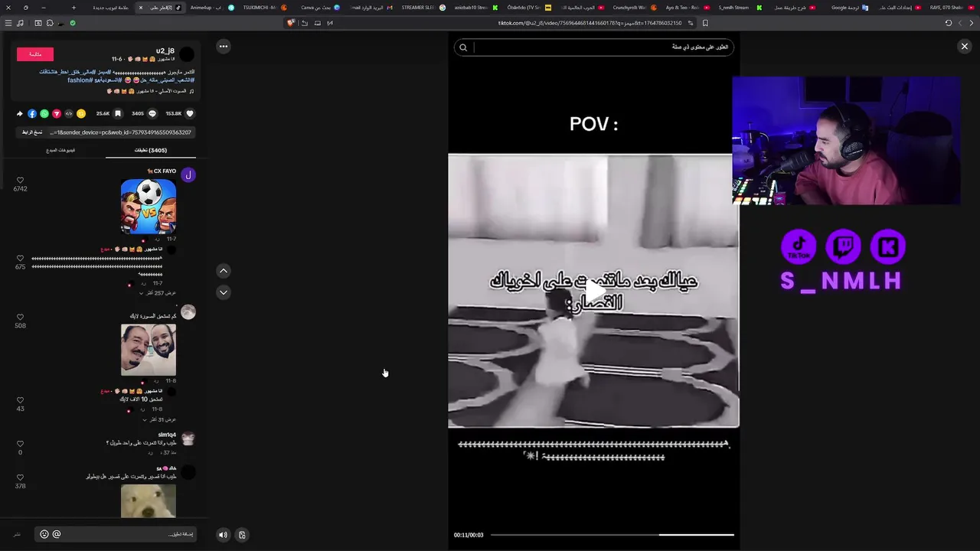980x551 pixels.
Task: Go to the previous video with up arrow
Action: (x=224, y=271)
